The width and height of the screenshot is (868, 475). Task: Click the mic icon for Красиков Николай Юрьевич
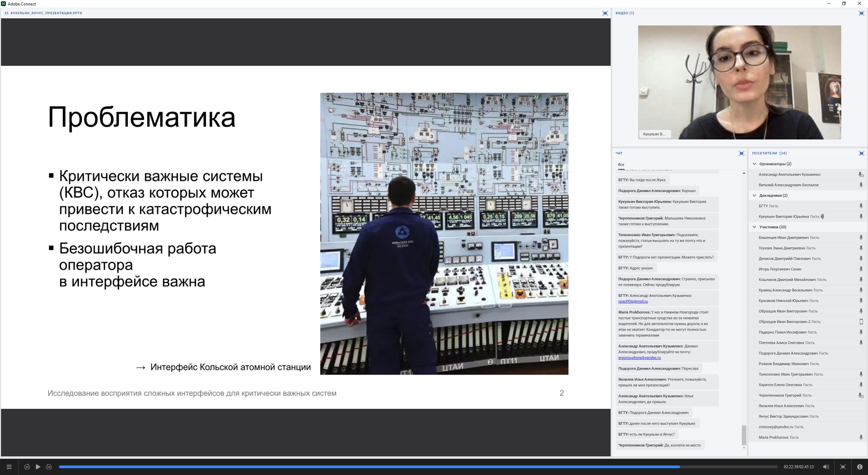[x=861, y=301]
